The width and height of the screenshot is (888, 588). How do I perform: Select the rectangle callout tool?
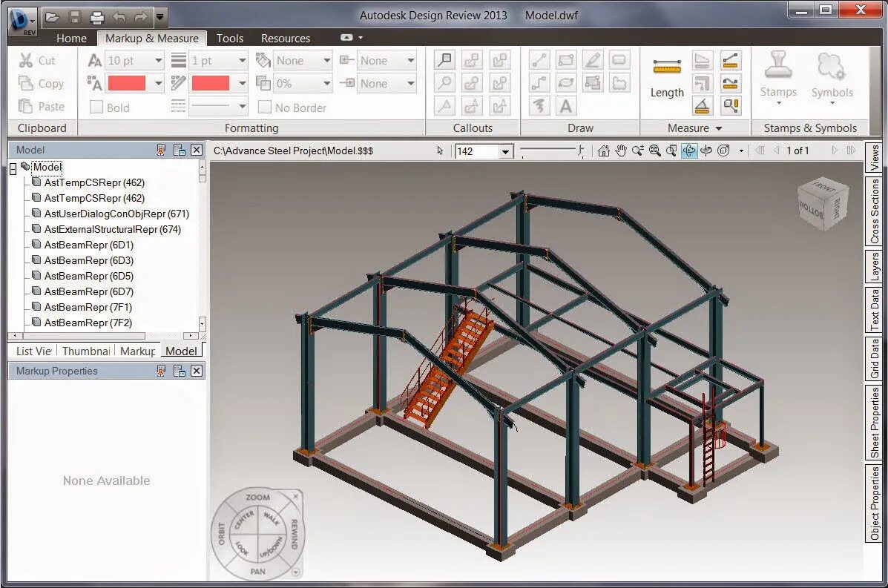(445, 59)
